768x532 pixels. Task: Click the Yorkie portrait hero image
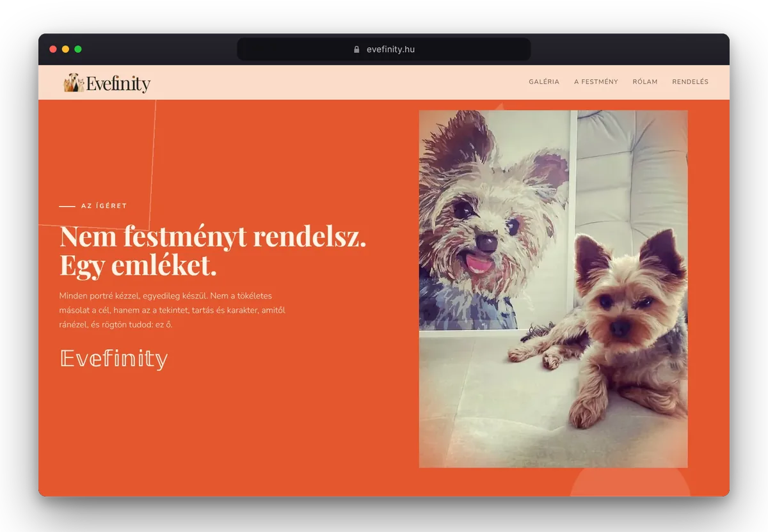[x=554, y=289]
